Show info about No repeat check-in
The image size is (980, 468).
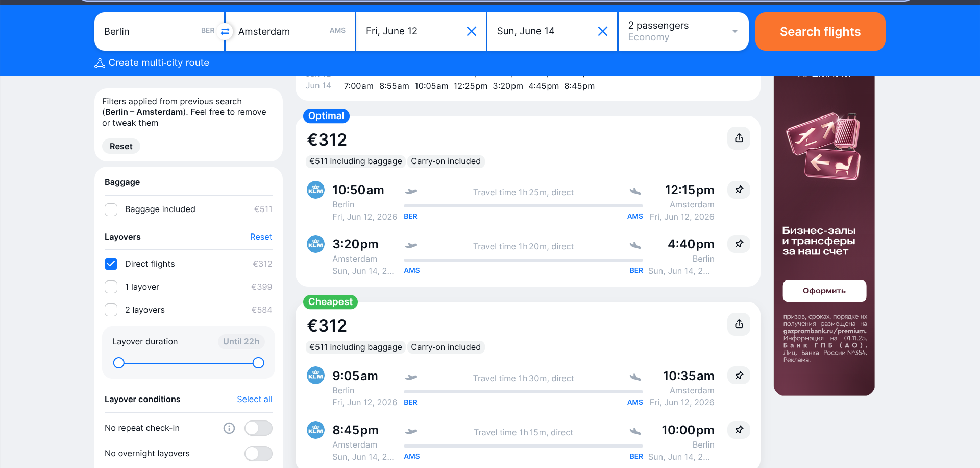pos(229,428)
